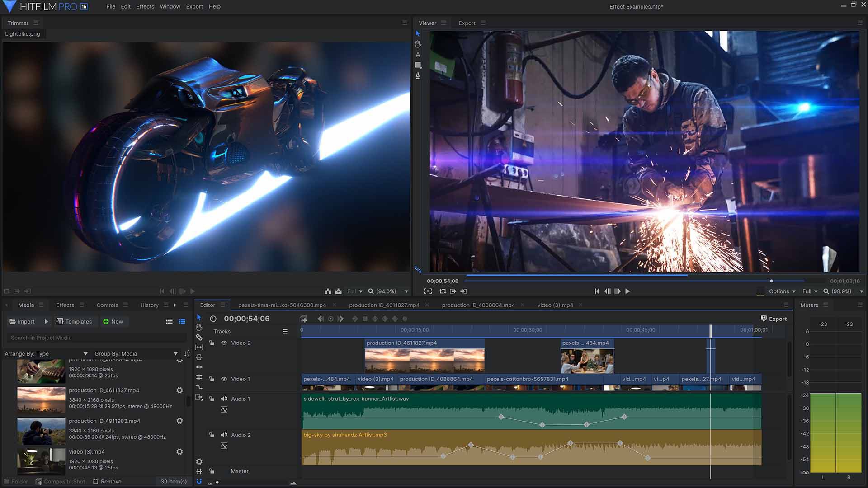This screenshot has height=488, width=868.
Task: Toggle visibility of Video 2 track
Action: (x=224, y=343)
